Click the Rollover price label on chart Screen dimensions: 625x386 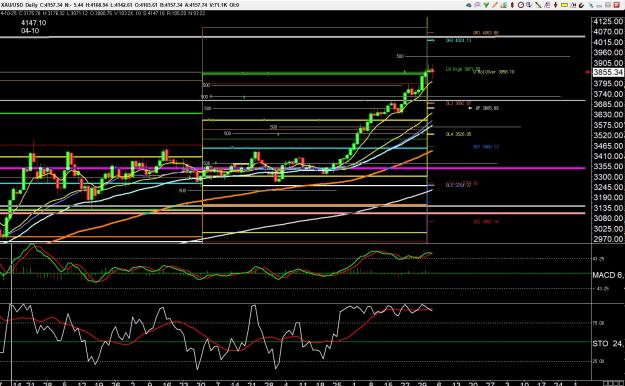tap(494, 72)
